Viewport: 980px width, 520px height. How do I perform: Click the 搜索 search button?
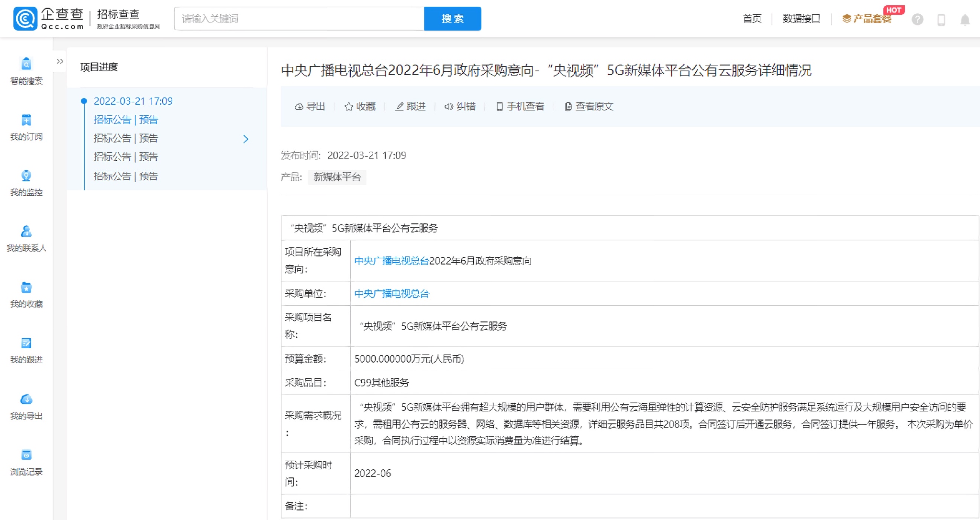[453, 19]
